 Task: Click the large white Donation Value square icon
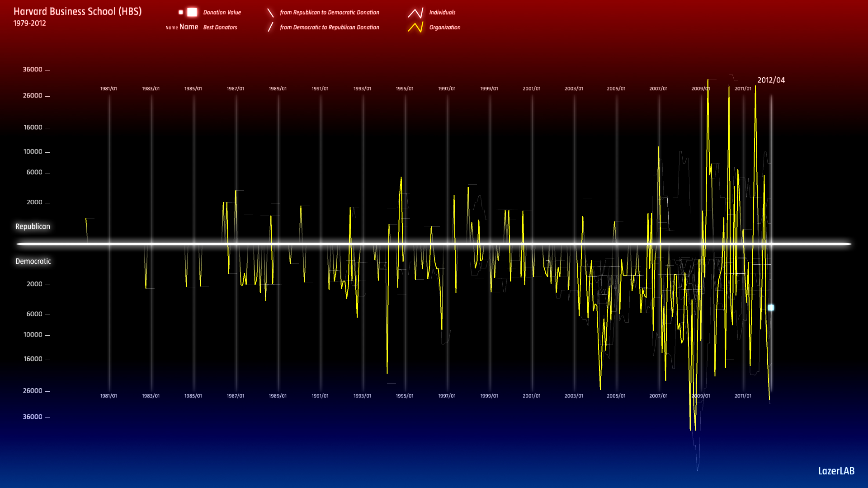pyautogui.click(x=192, y=12)
